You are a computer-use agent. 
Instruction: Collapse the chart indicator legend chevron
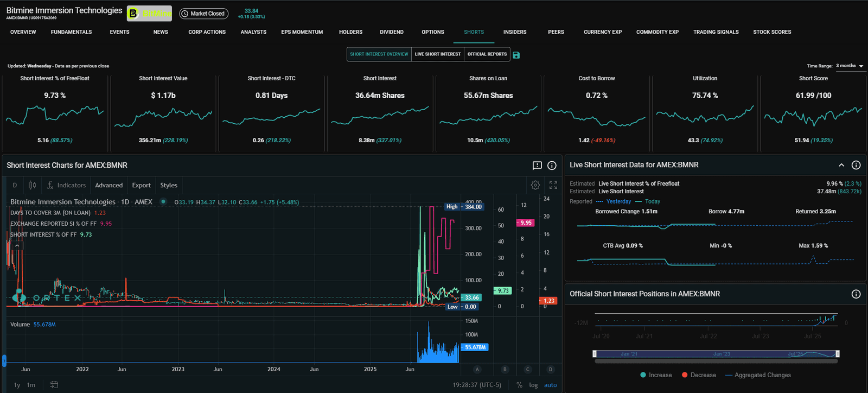click(x=17, y=246)
